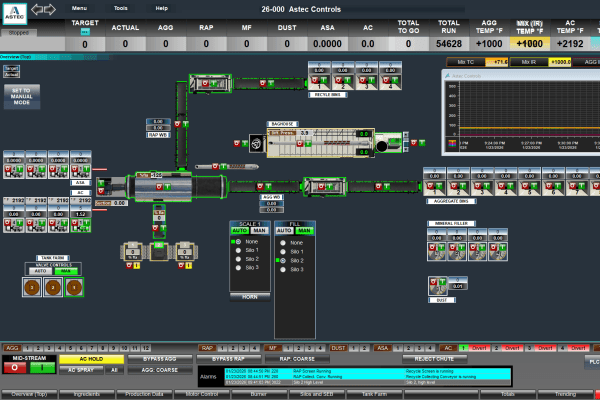This screenshot has width=600, height=400.
Task: Click the middle storage silo 2 icon
Action: coord(159,251)
